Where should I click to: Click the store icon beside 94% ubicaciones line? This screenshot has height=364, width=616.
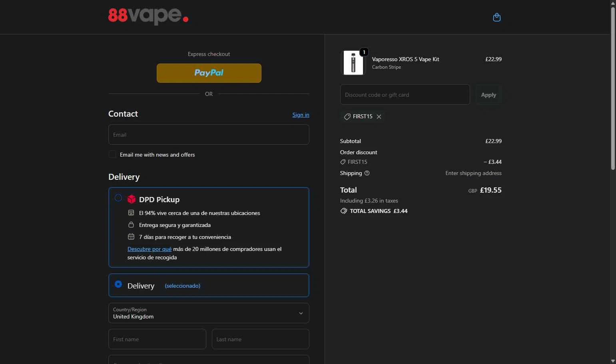131,213
